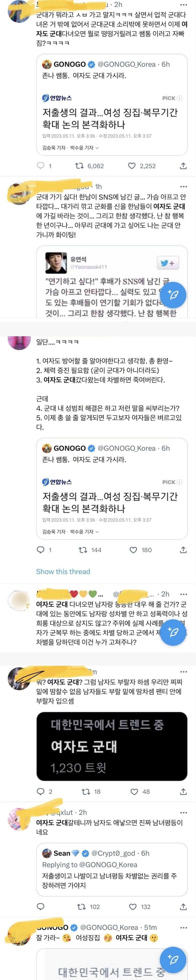Click the PiCK button in the news preview
This screenshot has height=980, width=196.
[172, 98]
